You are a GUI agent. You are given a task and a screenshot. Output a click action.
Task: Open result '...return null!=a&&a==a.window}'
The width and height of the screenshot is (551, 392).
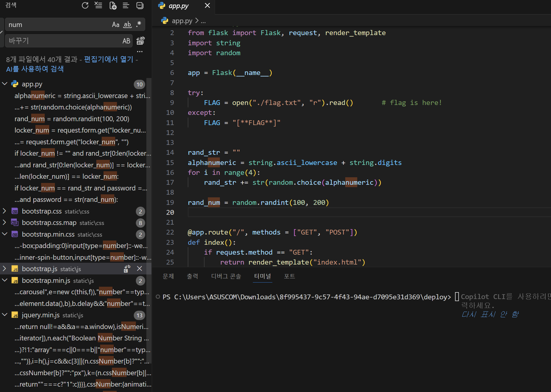[82, 327]
